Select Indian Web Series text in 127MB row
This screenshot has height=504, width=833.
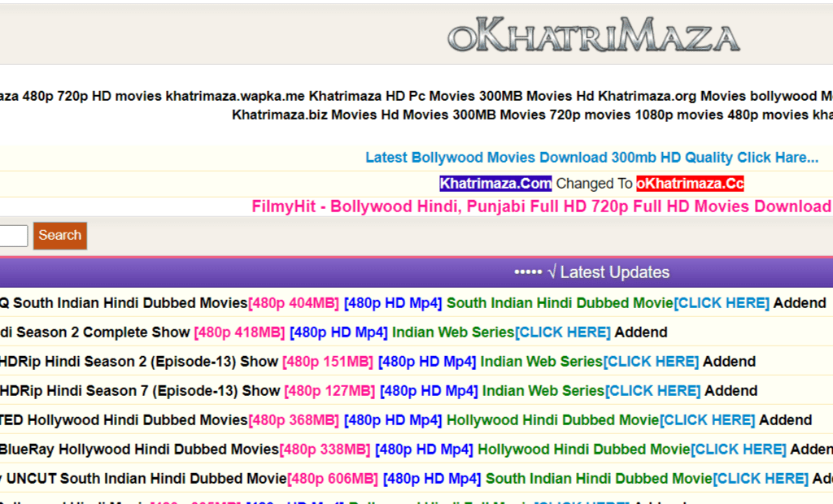pos(543,390)
